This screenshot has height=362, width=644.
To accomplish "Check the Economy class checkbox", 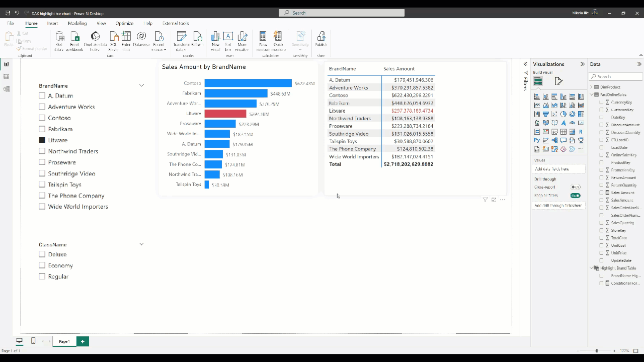I will click(x=42, y=265).
